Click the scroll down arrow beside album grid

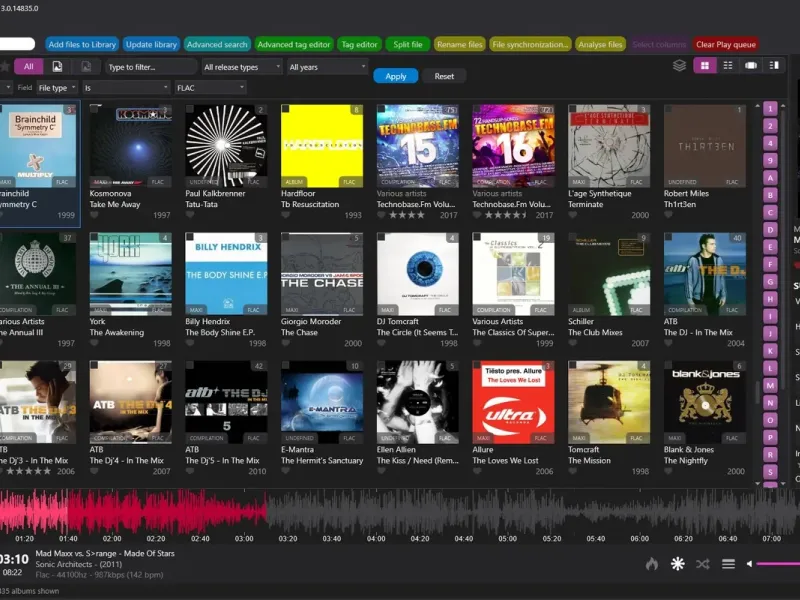(x=757, y=483)
